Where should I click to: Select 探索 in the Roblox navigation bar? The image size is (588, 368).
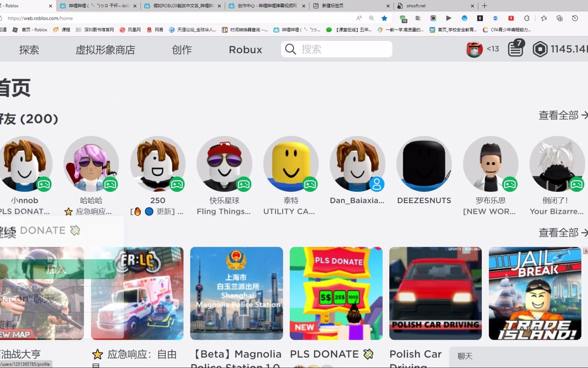coord(29,50)
